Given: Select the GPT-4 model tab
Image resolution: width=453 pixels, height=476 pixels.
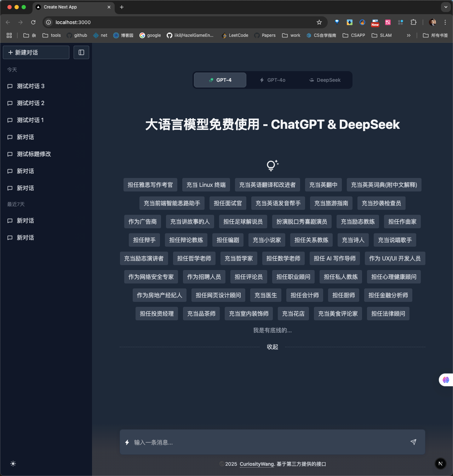Looking at the screenshot, I should 220,80.
